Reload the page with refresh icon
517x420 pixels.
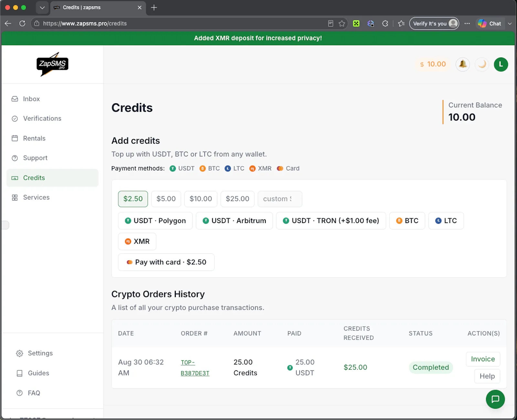click(x=22, y=24)
